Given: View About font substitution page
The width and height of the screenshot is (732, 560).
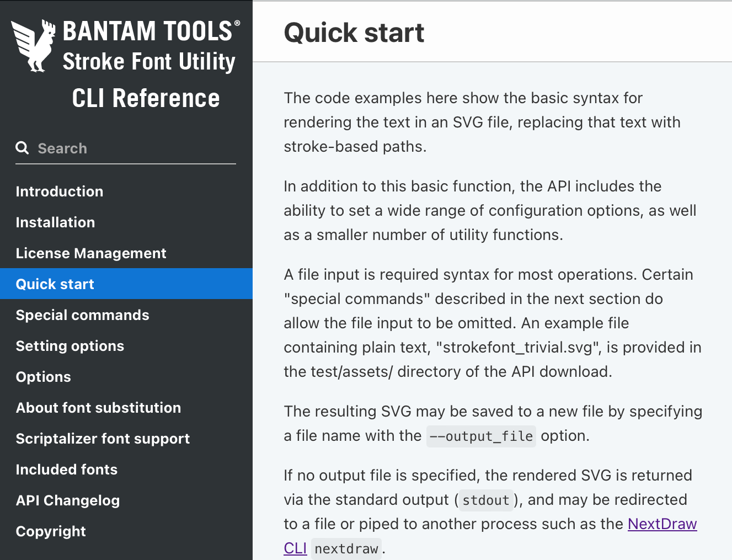Looking at the screenshot, I should [x=98, y=408].
